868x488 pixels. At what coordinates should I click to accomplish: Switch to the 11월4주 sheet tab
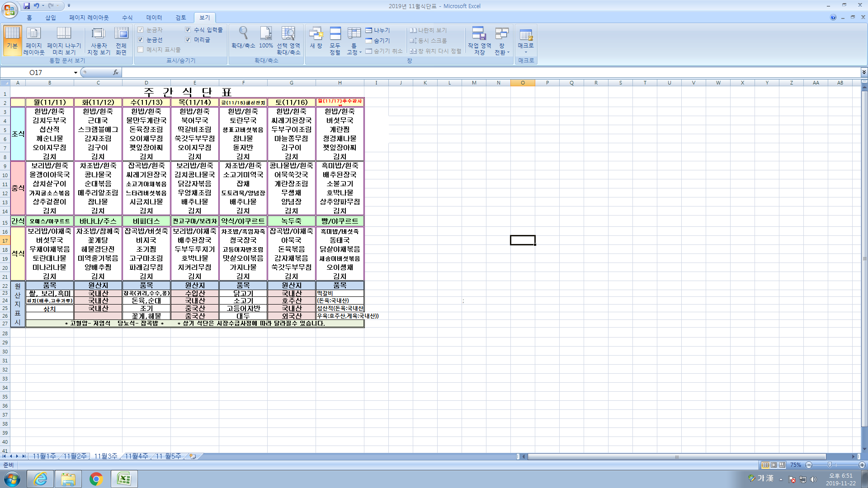tap(136, 456)
